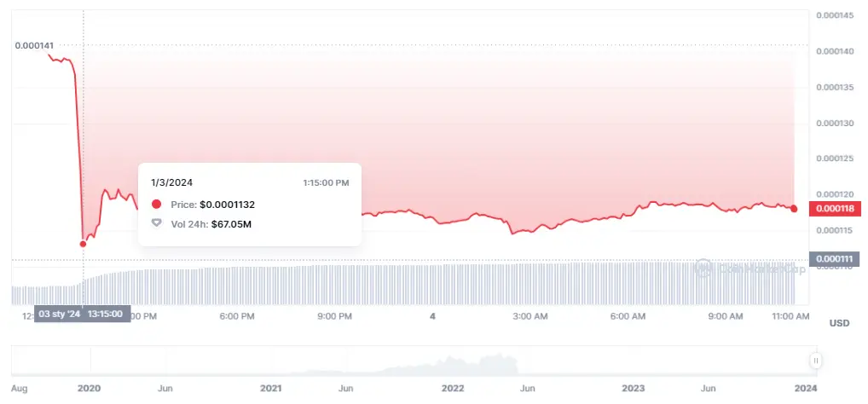Click the USD currency label
The width and height of the screenshot is (868, 404).
pos(839,323)
